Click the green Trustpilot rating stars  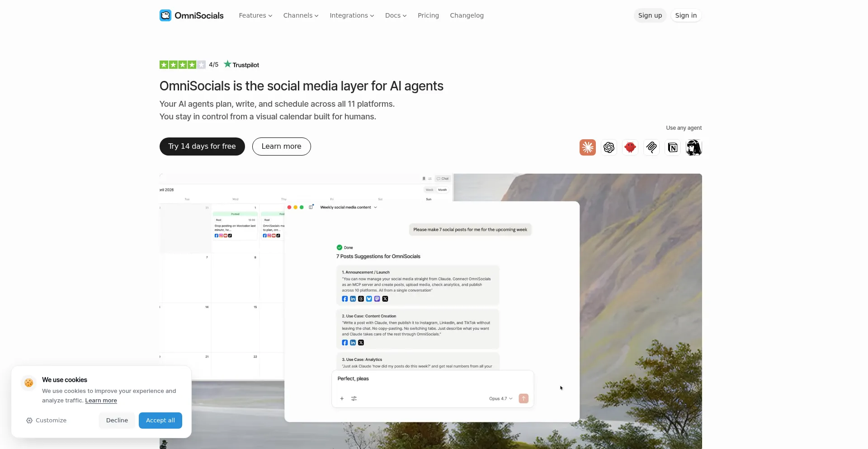pos(183,65)
